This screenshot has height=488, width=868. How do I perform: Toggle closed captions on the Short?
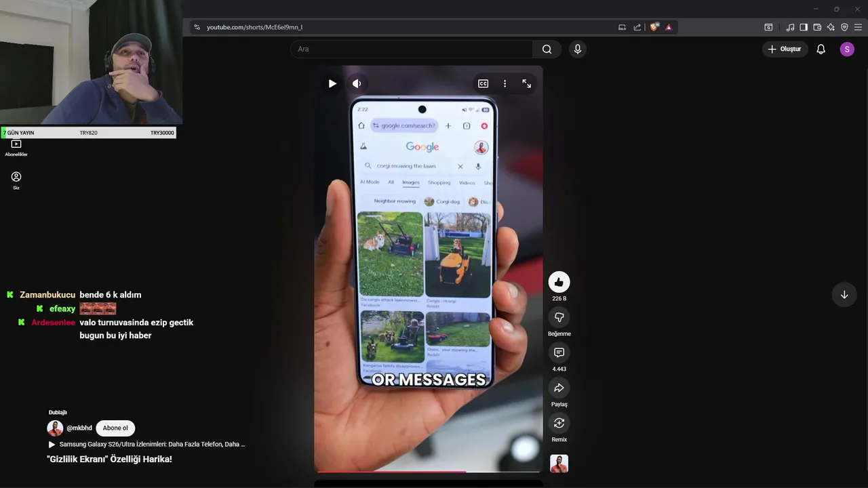tap(483, 83)
